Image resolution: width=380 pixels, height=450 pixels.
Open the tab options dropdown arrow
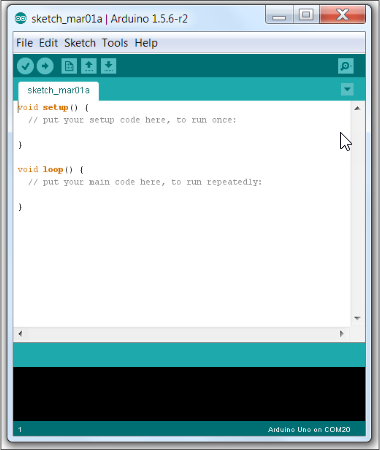(x=347, y=89)
